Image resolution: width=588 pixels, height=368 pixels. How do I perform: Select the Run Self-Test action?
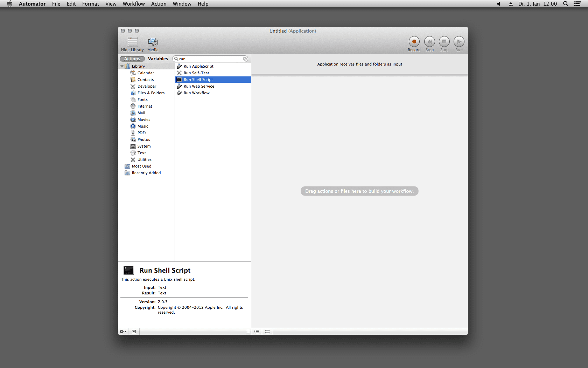point(213,73)
